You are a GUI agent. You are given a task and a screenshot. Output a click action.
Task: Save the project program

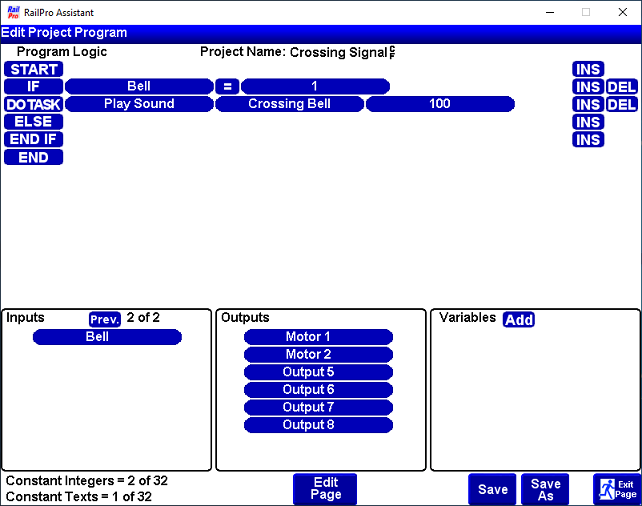pyautogui.click(x=492, y=489)
